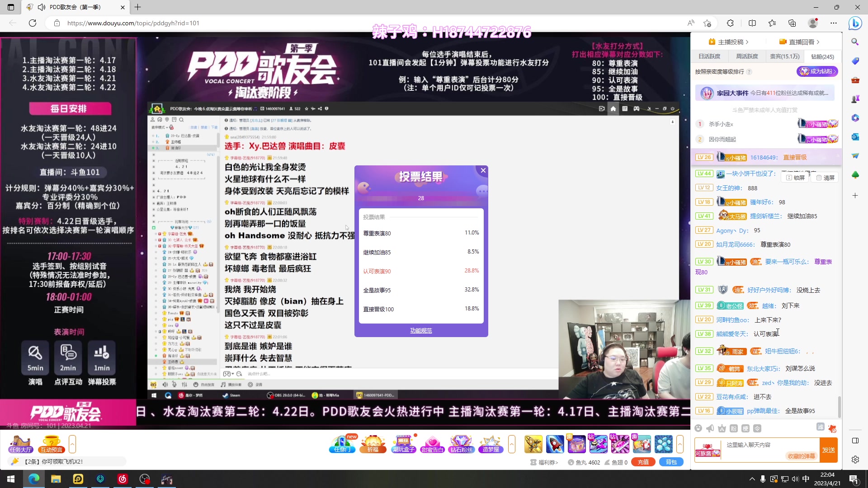Screen dimensions: 868x488
Task: Click the chat panel scrollbar
Action: 840,407
